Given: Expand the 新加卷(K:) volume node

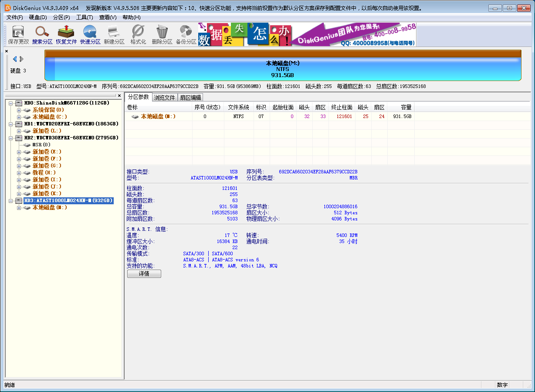Looking at the screenshot, I should coord(19,193).
